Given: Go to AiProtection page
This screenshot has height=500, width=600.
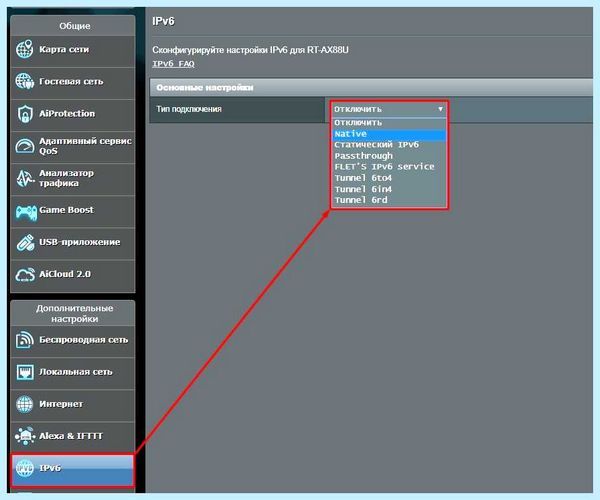Looking at the screenshot, I should tap(73, 116).
